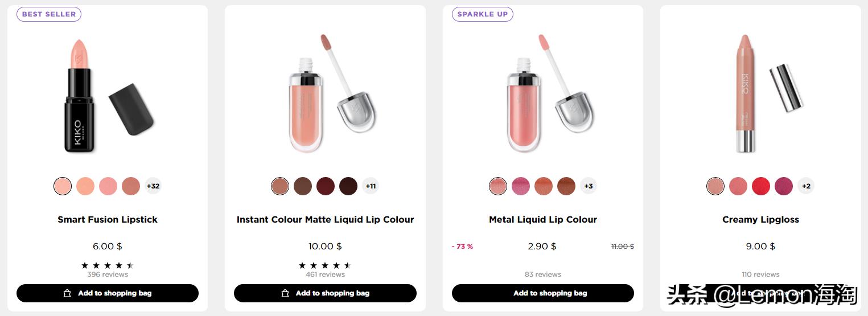Screen dimensions: 868x316
Task: Show +11 more shades for Instant Colour Matte
Action: coord(371,186)
